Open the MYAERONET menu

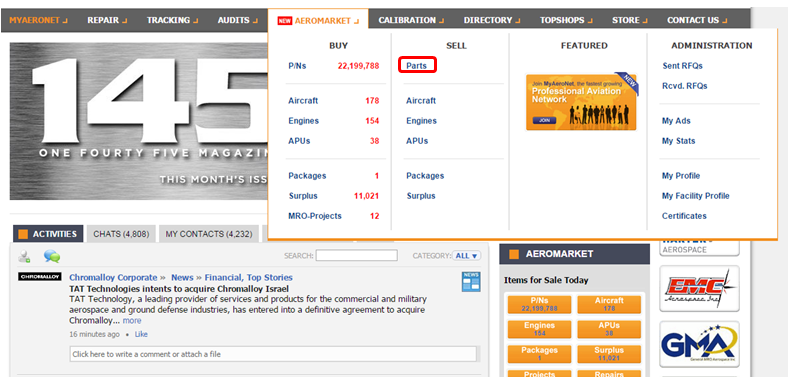tap(38, 20)
